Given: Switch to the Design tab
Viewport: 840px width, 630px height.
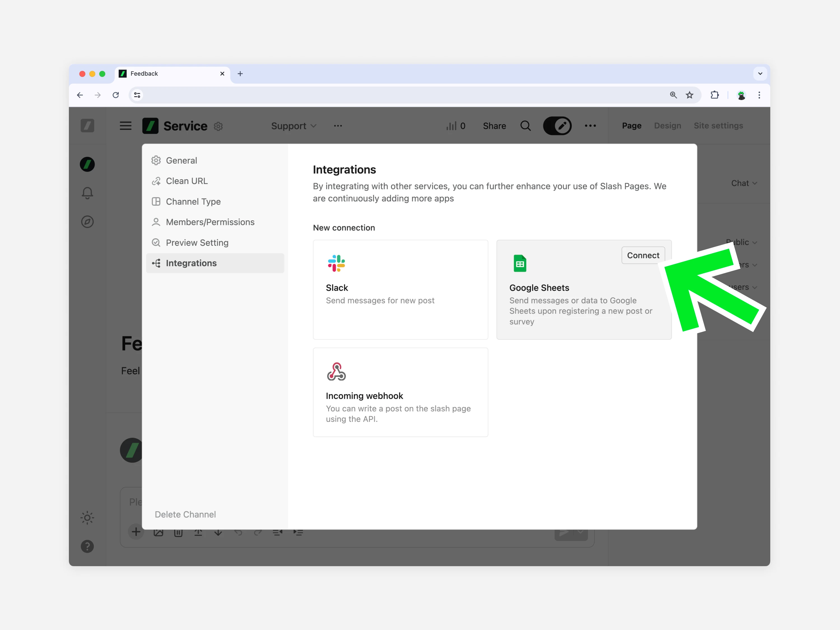Looking at the screenshot, I should click(667, 126).
